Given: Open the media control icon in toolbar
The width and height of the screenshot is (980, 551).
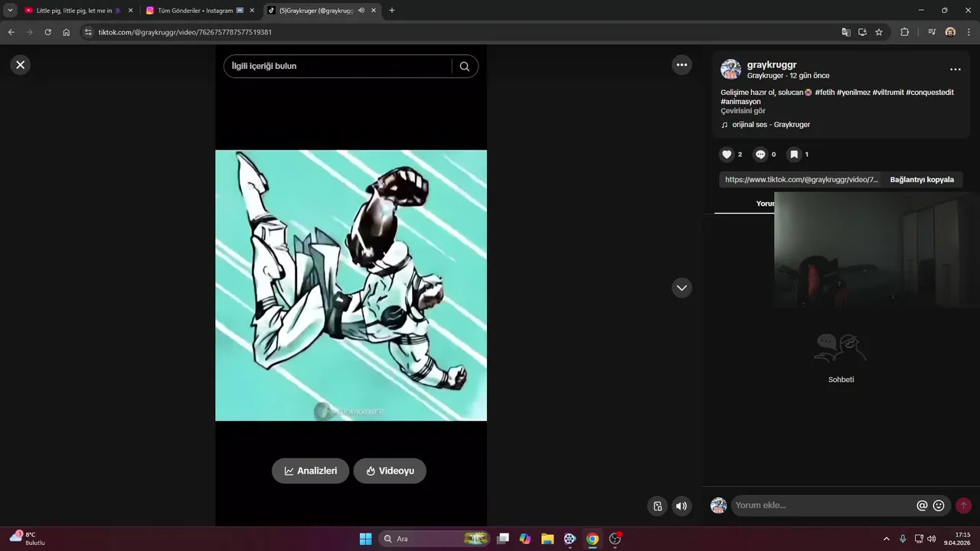Looking at the screenshot, I should pyautogui.click(x=932, y=32).
